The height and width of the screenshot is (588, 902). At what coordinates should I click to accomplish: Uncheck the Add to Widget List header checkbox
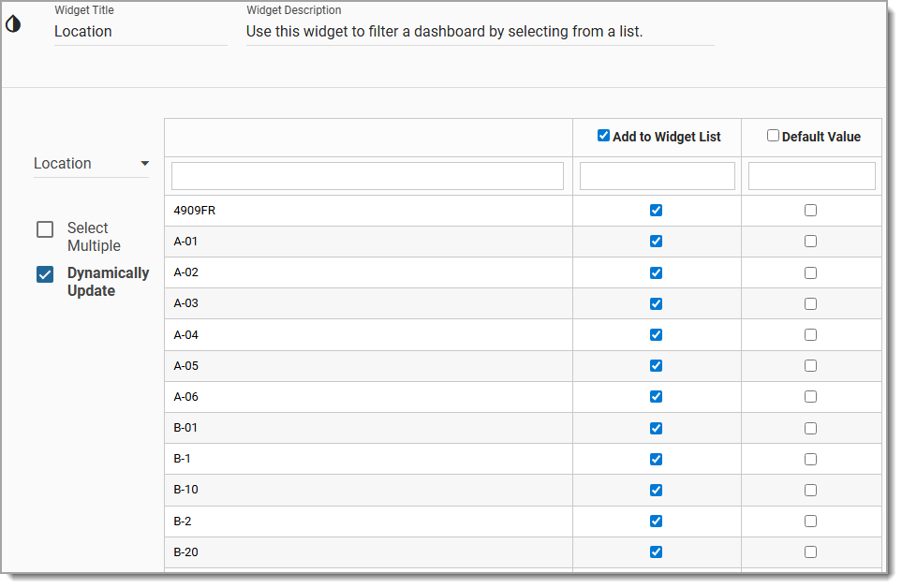pyautogui.click(x=604, y=135)
